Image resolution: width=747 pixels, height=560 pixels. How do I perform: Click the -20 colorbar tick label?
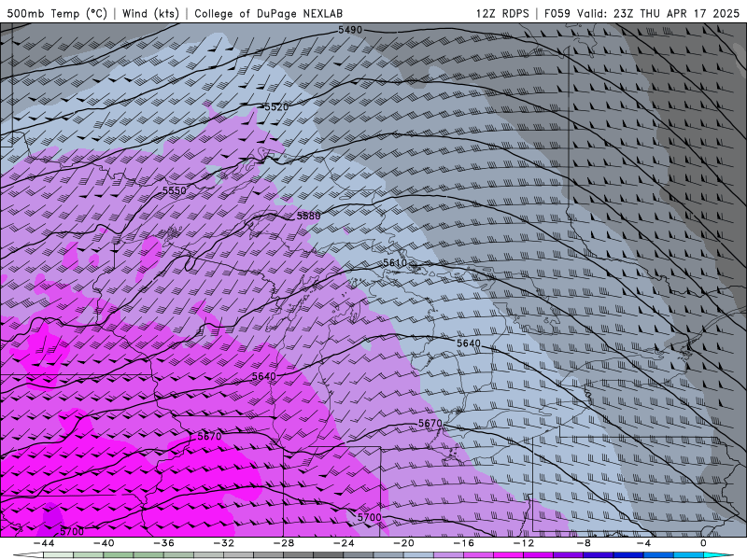pyautogui.click(x=403, y=543)
